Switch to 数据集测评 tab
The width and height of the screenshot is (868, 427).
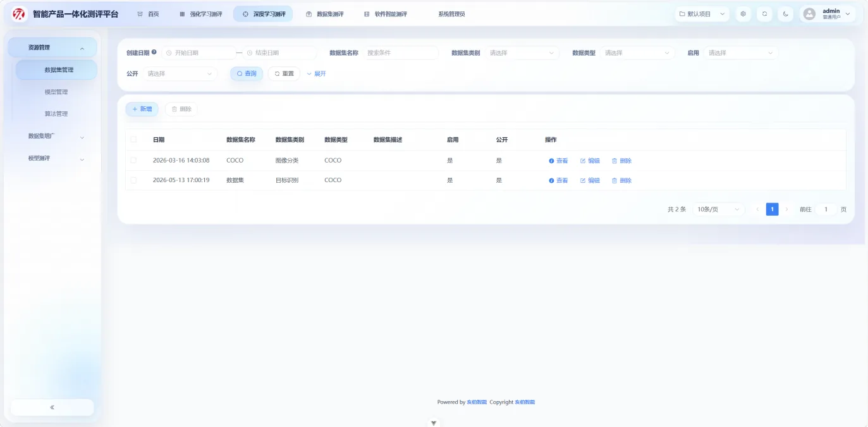325,14
